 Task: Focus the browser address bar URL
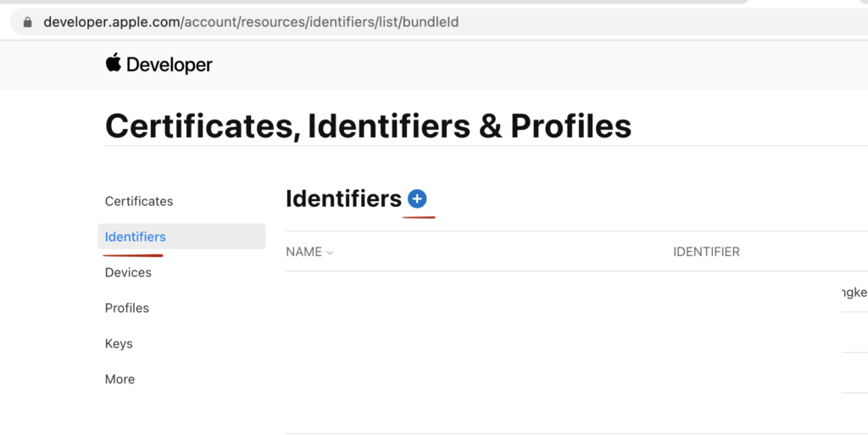click(x=251, y=22)
